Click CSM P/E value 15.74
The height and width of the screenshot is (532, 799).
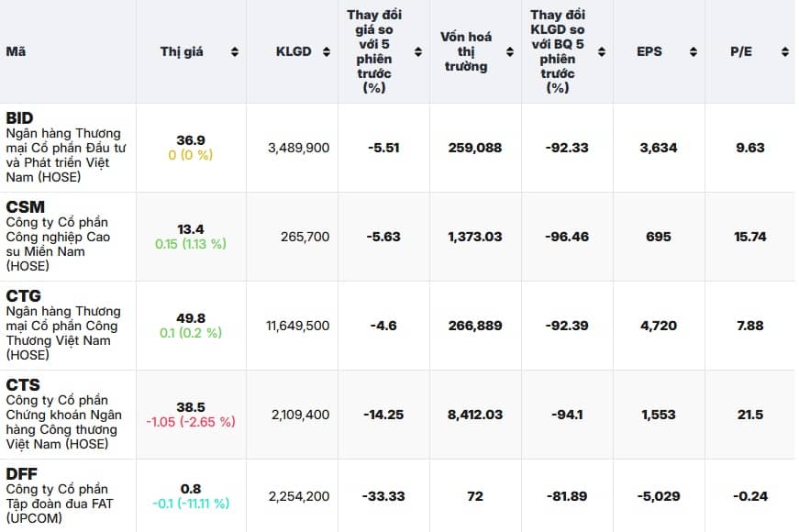coord(749,237)
